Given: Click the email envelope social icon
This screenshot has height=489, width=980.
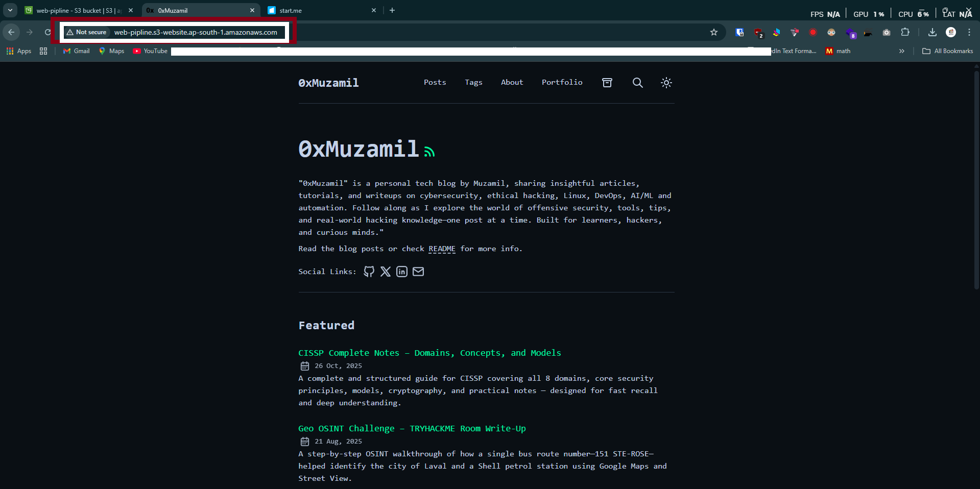Looking at the screenshot, I should coord(418,272).
